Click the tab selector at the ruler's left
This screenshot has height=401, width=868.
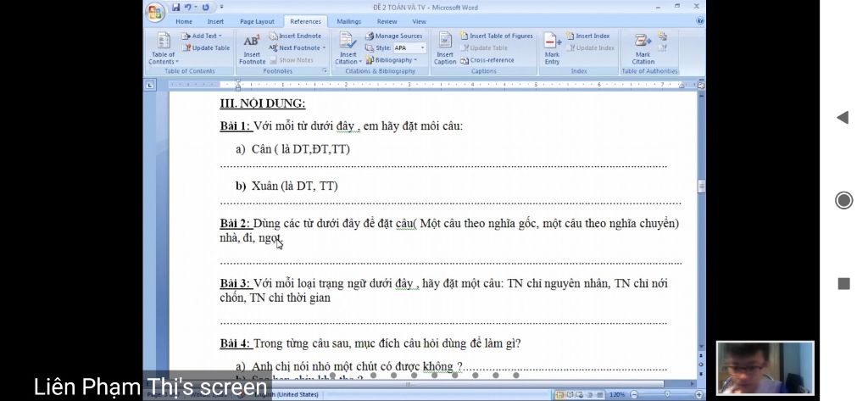[149, 86]
